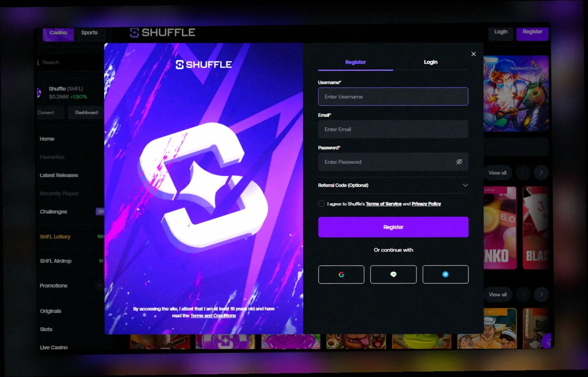The height and width of the screenshot is (377, 588).
Task: Click next arrow beside upper View all
Action: point(541,173)
